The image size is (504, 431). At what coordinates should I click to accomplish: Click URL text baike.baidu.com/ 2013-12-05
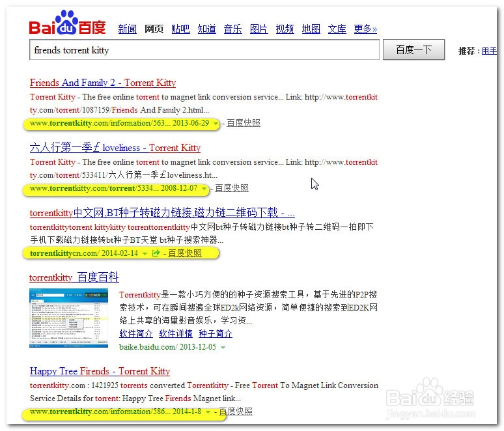tap(167, 347)
